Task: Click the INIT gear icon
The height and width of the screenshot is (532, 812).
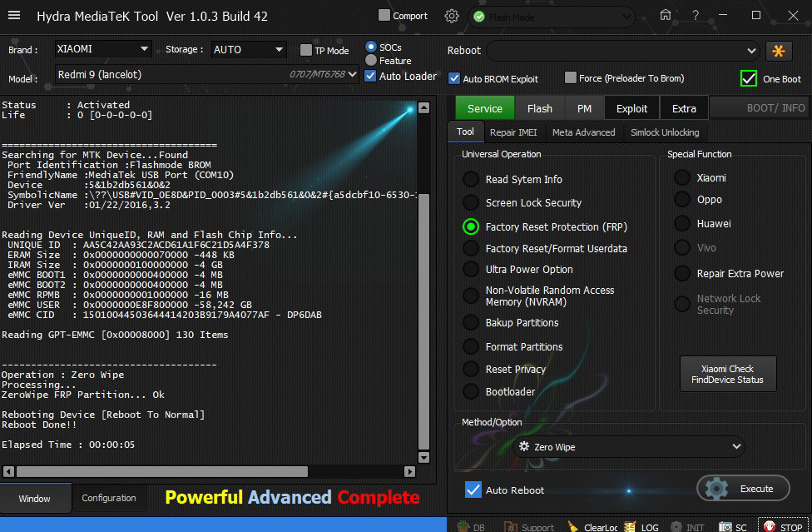Action: tap(676, 526)
